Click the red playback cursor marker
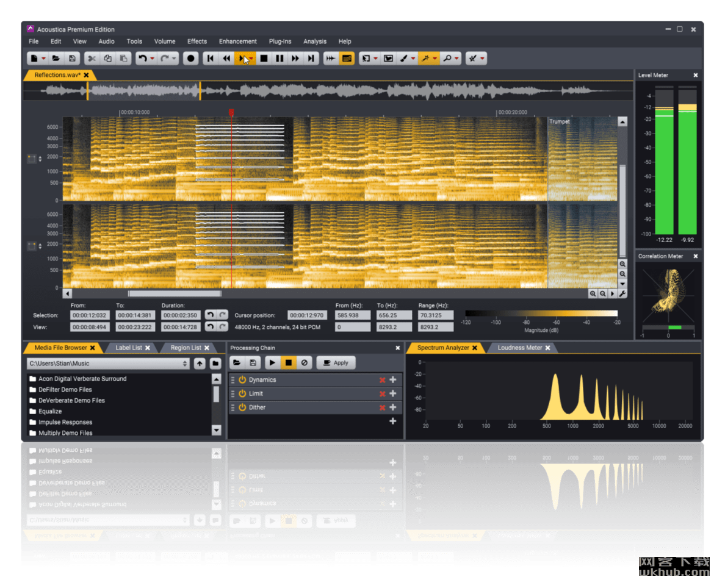Screen dimensions: 725x588 (231, 112)
